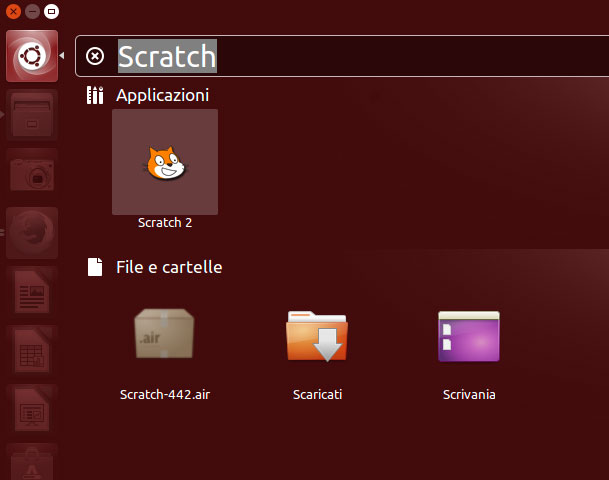Screen dimensions: 609x480
Task: Open the Scrivania desktop folder
Action: pyautogui.click(x=469, y=336)
